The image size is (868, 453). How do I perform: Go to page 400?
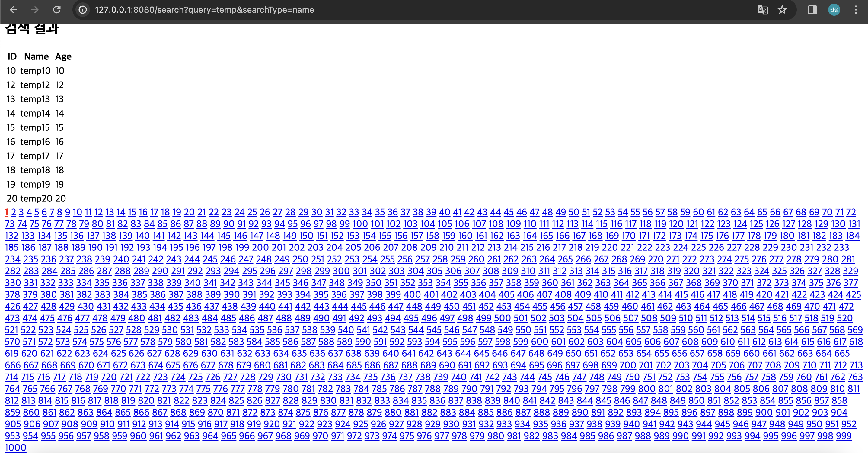(x=412, y=295)
